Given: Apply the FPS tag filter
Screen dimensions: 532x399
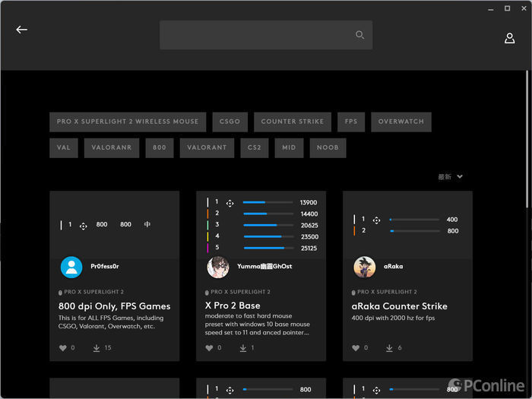Looking at the screenshot, I should [x=351, y=122].
